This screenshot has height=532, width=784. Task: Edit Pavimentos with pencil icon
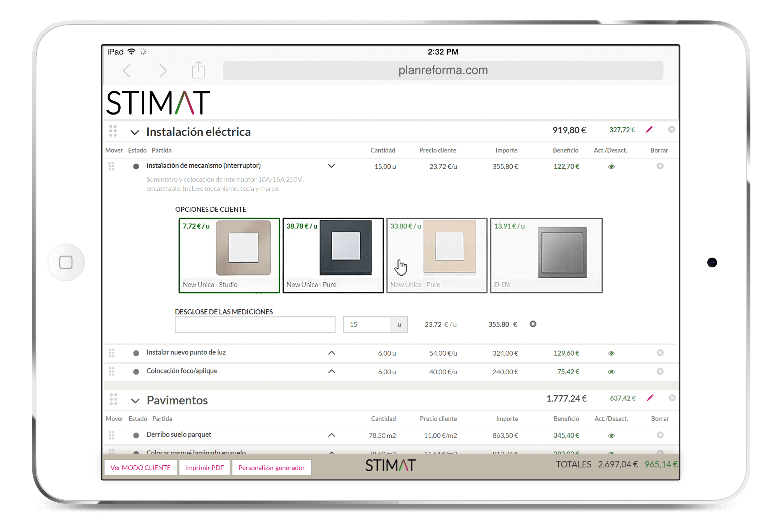point(650,398)
